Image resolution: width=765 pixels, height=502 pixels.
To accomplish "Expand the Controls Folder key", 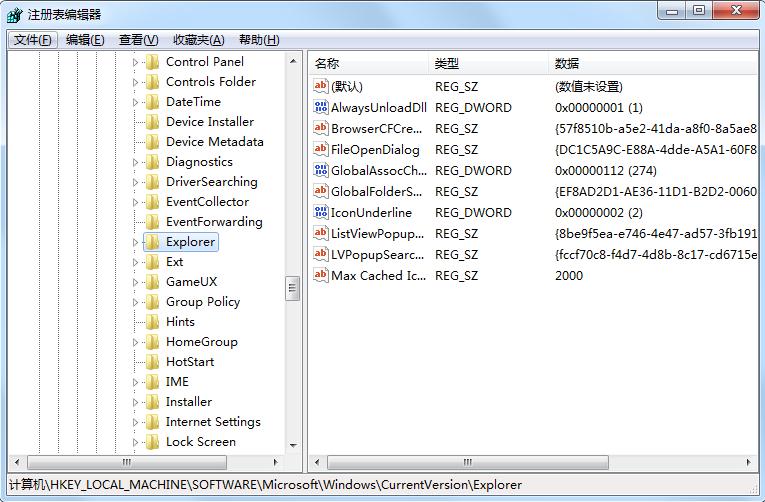I will [x=135, y=82].
